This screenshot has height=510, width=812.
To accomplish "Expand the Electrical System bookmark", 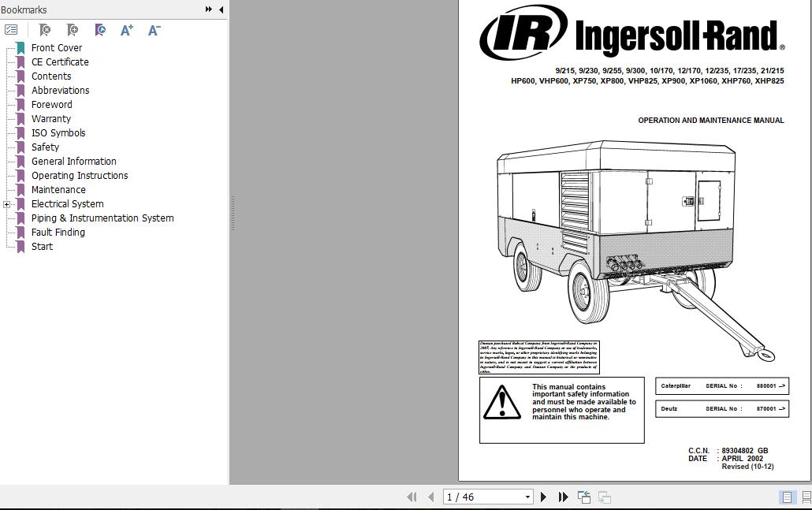I will tap(7, 204).
